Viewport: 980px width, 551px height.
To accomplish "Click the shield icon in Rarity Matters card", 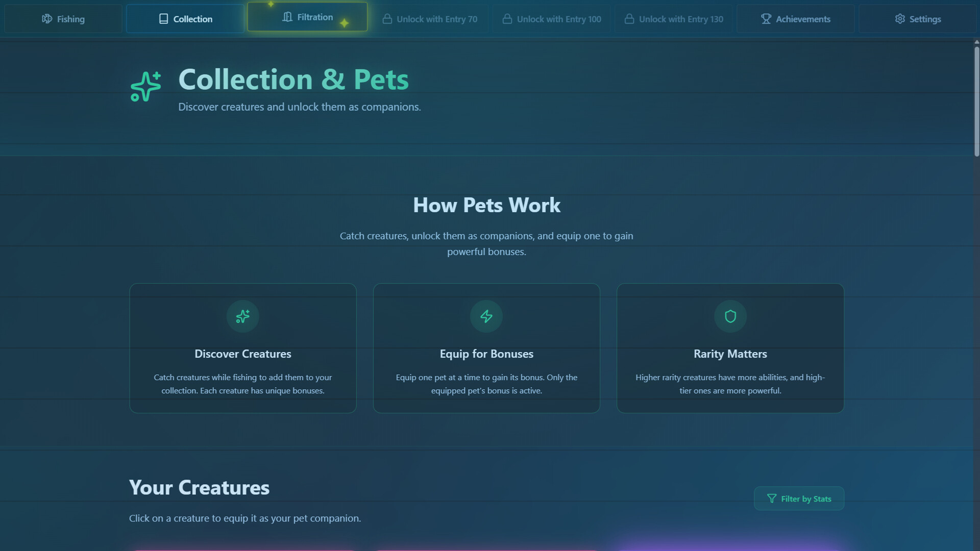I will [x=730, y=316].
